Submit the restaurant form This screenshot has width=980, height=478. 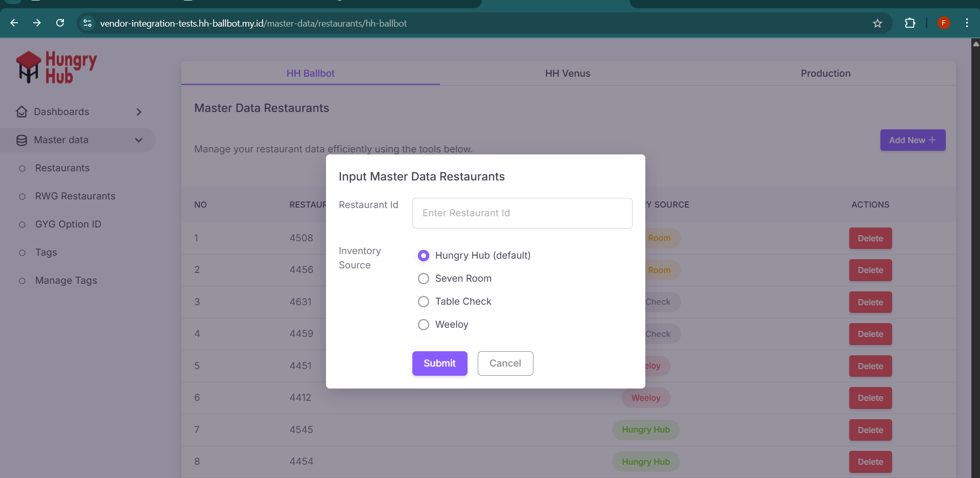coord(439,363)
